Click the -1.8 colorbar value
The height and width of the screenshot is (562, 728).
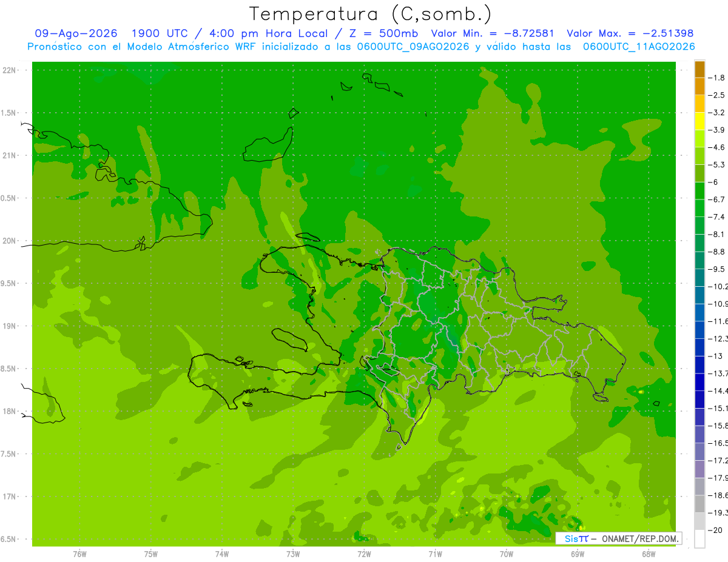(716, 78)
